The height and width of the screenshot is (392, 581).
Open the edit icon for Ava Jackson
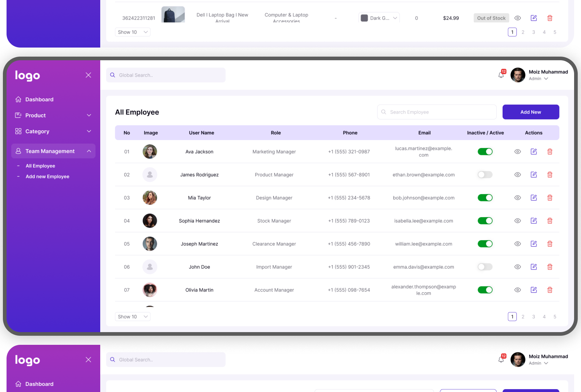533,151
